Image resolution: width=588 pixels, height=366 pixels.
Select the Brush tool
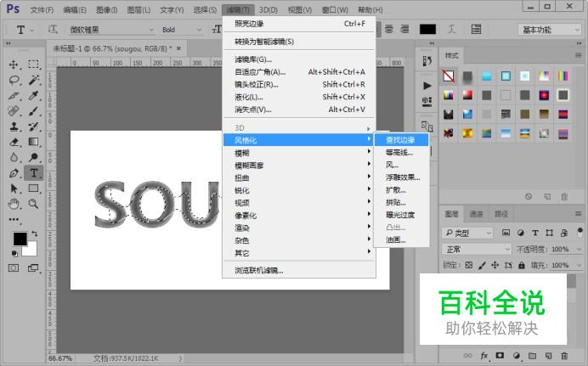click(x=33, y=111)
